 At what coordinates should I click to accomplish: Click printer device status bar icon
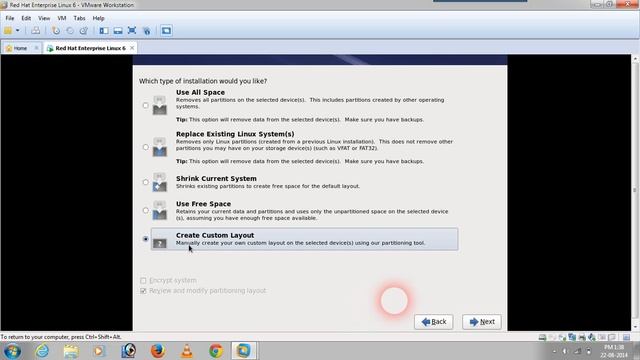pos(582,337)
